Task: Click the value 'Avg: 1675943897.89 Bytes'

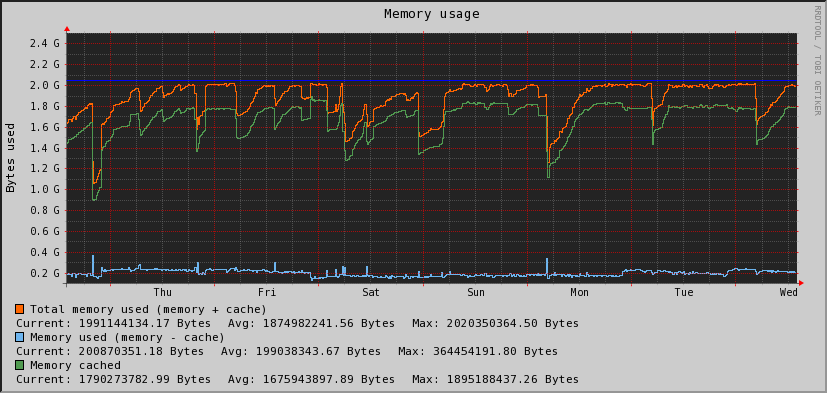Action: [x=311, y=379]
